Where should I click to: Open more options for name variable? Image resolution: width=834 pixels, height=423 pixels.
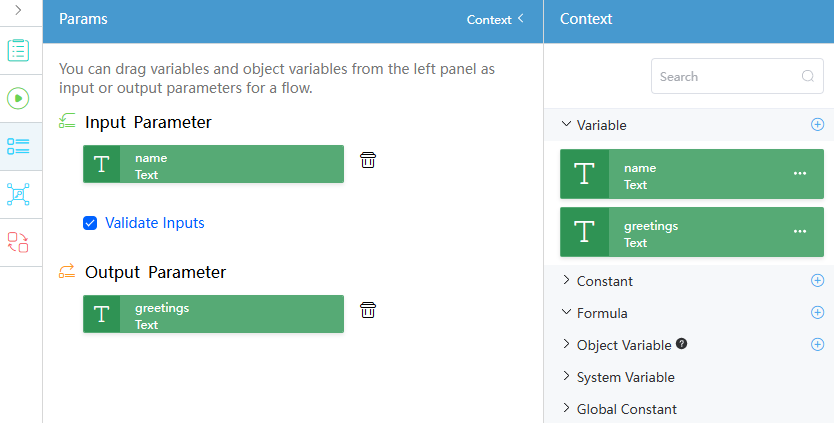[800, 173]
